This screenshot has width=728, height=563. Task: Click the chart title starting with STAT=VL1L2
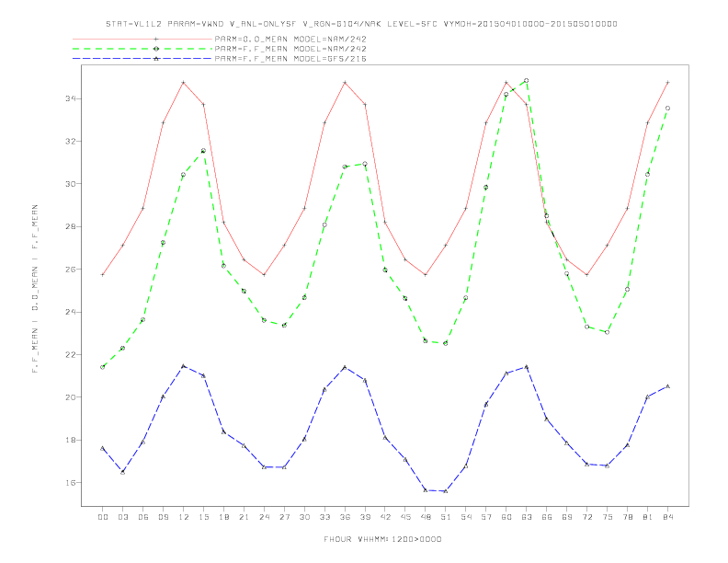361,24
